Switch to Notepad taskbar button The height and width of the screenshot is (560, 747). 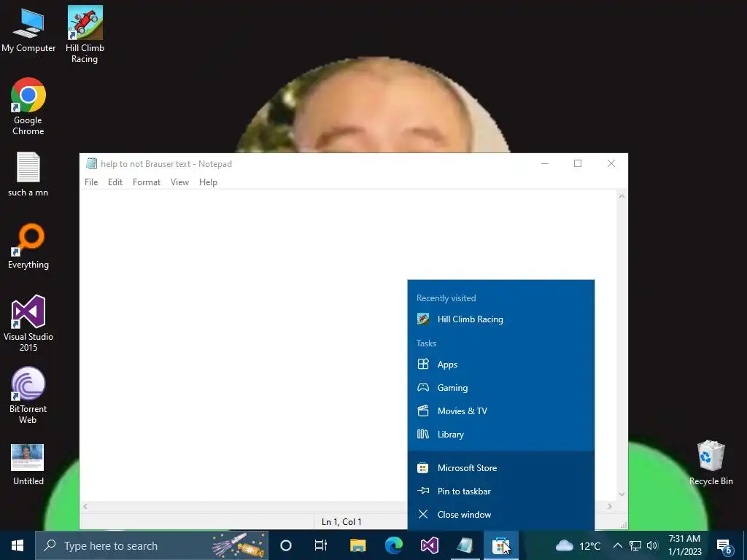pyautogui.click(x=465, y=545)
